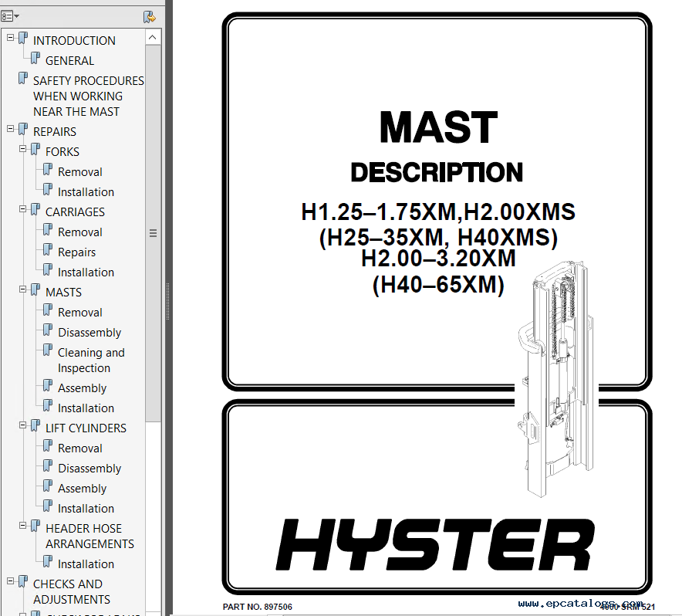
Task: Click the bookmarks panel scrollbar thumb
Action: pyautogui.click(x=153, y=233)
